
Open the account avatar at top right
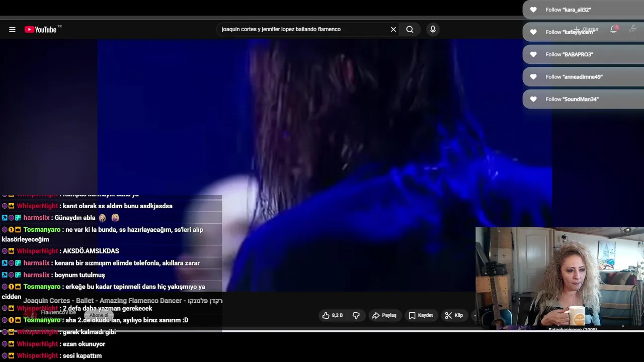(633, 29)
